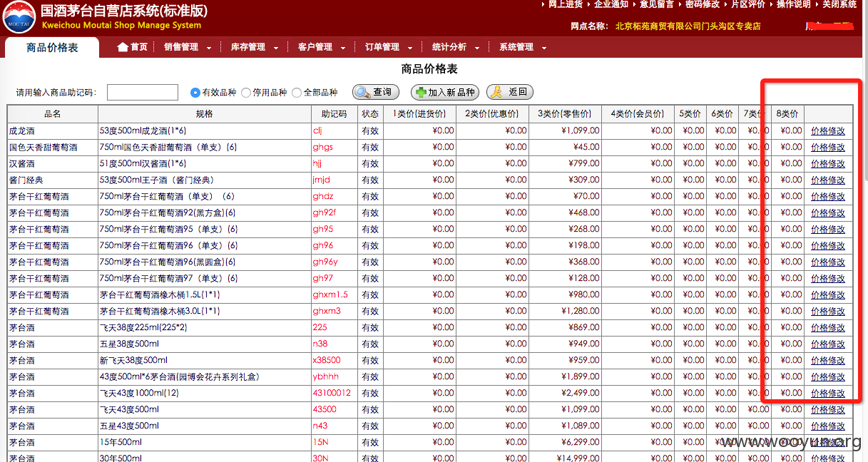Click the mnemonic code ghgs
This screenshot has width=868, height=462.
pos(322,148)
